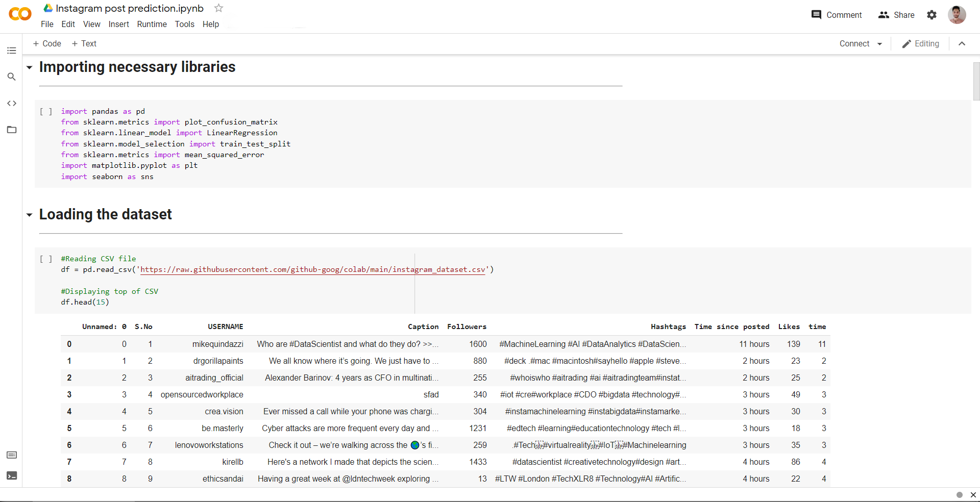Run the Reading CSV cell using its bracket
This screenshot has height=502, width=980.
[x=46, y=259]
